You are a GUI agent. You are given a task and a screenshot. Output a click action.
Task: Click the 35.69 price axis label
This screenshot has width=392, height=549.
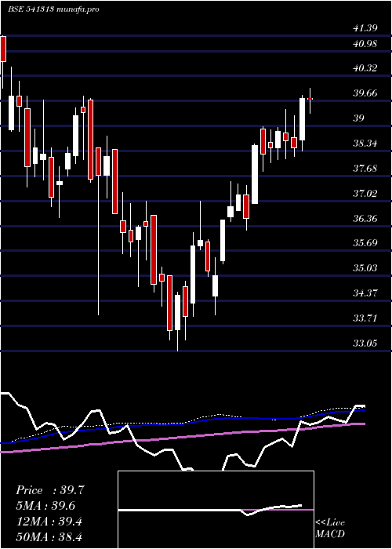[x=365, y=243]
